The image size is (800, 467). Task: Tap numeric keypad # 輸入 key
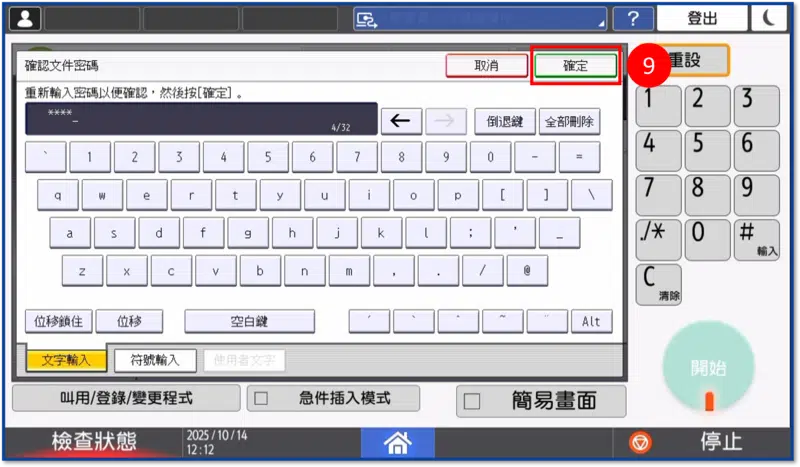tap(757, 240)
